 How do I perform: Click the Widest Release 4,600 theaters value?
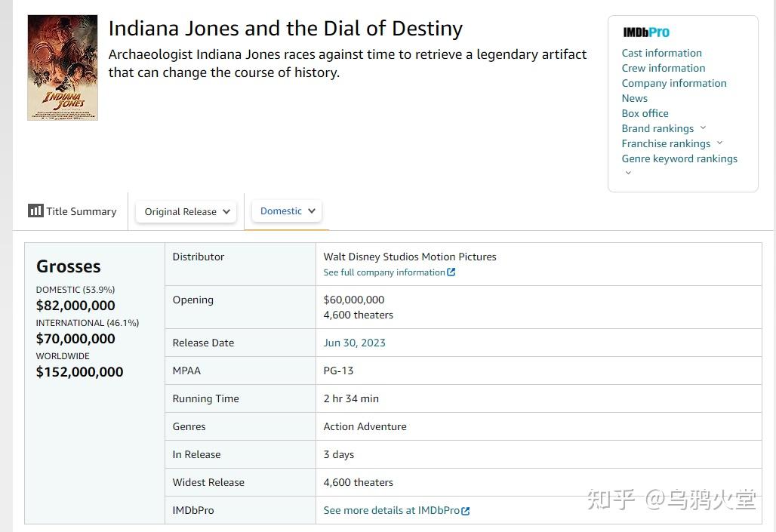tap(359, 482)
